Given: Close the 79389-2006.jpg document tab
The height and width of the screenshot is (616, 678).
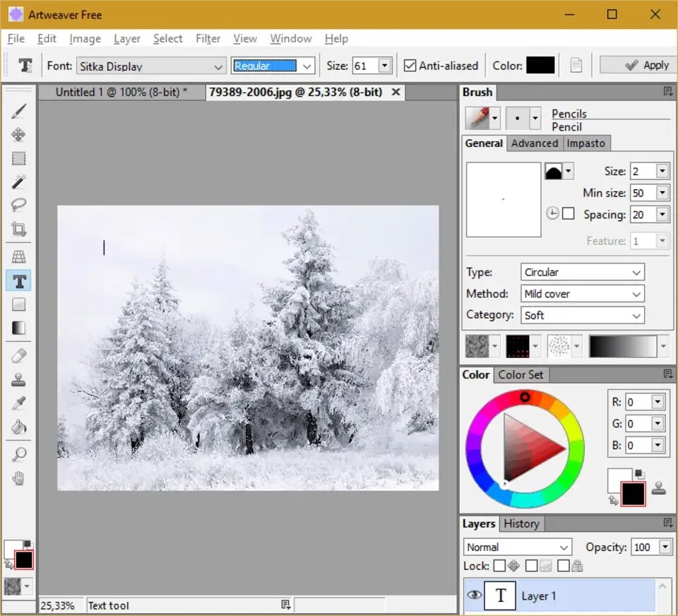Looking at the screenshot, I should 395,92.
